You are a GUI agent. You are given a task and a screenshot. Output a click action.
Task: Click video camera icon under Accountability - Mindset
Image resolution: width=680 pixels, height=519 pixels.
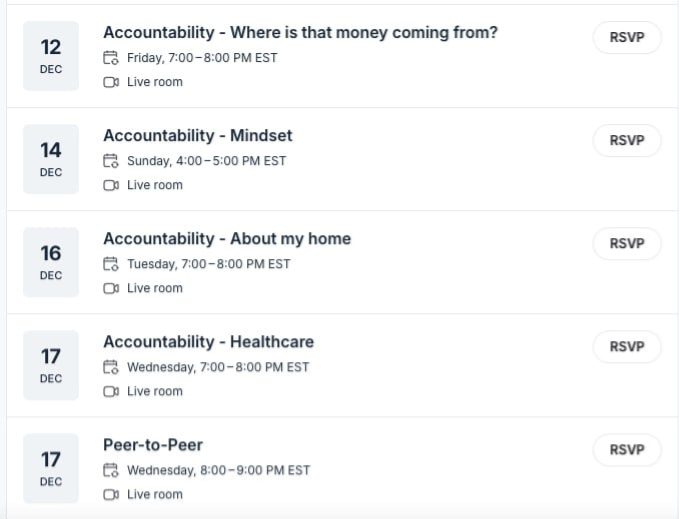click(111, 185)
